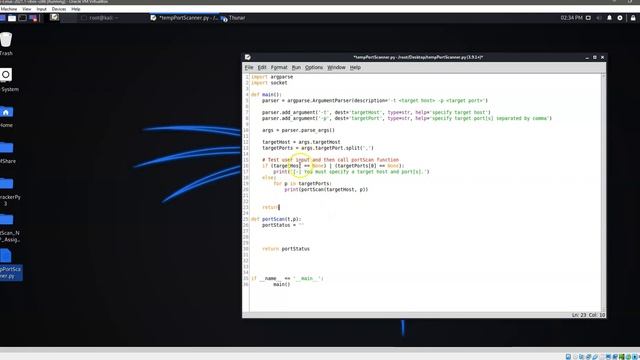Open the File System desktop icon
640x360 pixels.
coord(6,75)
